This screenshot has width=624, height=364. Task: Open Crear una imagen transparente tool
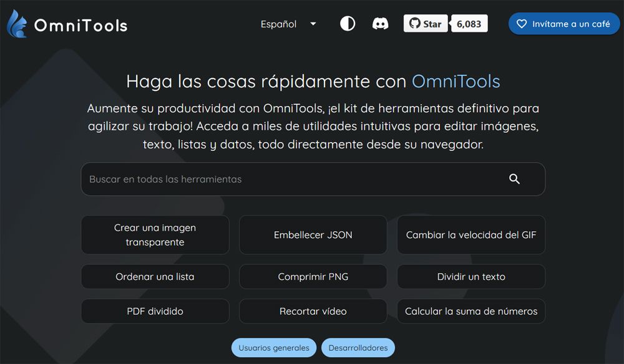(x=155, y=234)
